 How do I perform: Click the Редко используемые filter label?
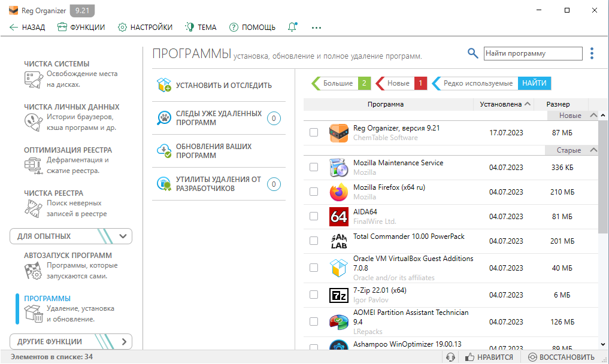coord(478,83)
